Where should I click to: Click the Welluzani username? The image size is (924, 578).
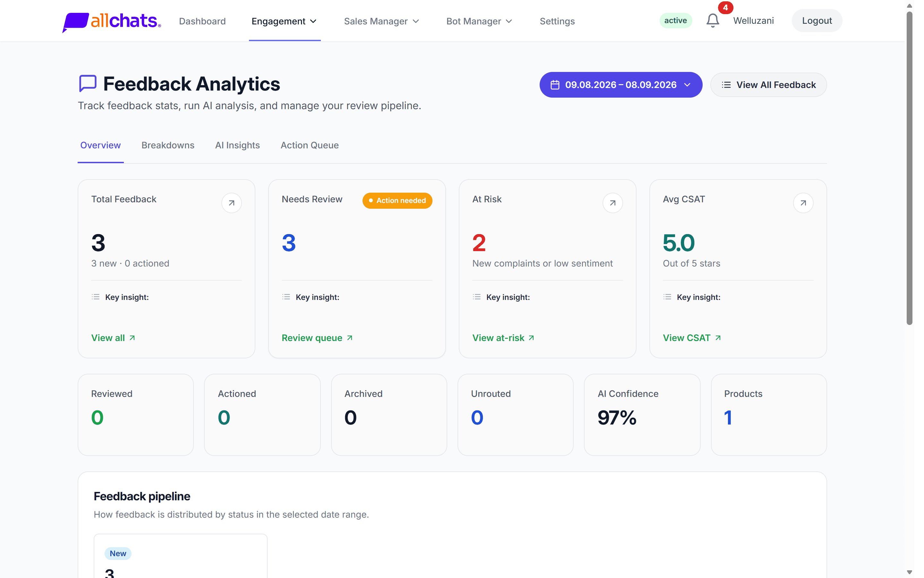753,21
